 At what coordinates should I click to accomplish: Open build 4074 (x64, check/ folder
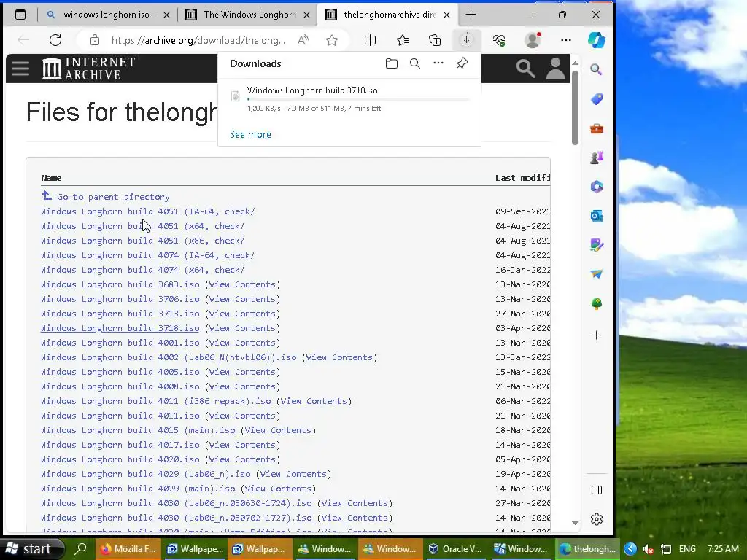point(142,270)
